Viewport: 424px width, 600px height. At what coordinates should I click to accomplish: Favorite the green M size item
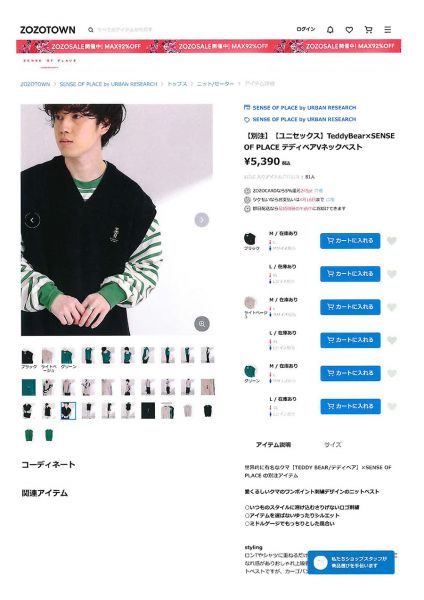[x=391, y=373]
